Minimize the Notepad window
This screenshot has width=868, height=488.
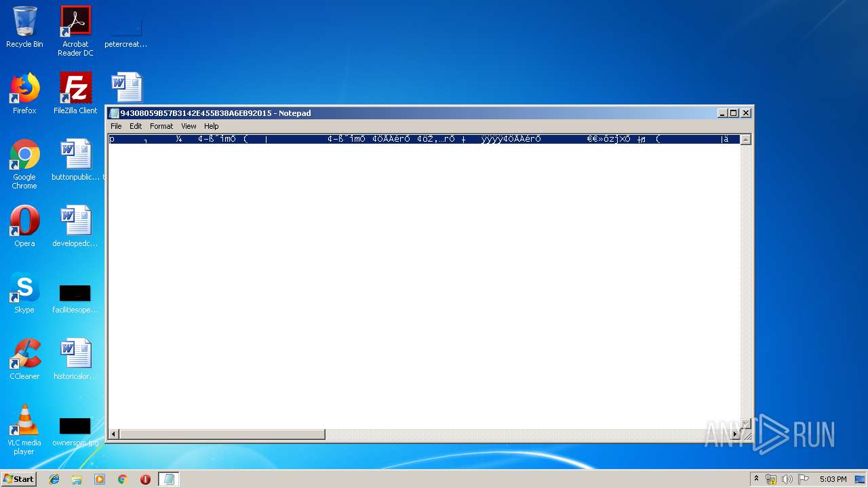click(x=722, y=113)
